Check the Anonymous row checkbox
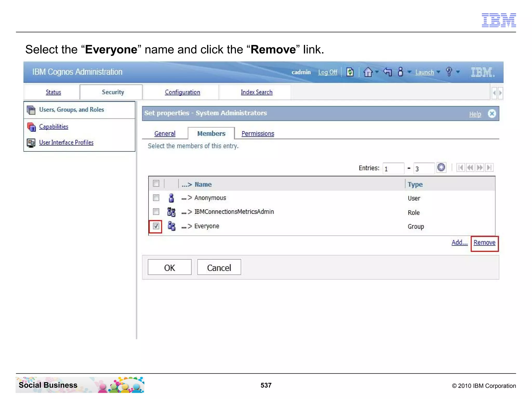This screenshot has height=399, width=532. pyautogui.click(x=156, y=198)
